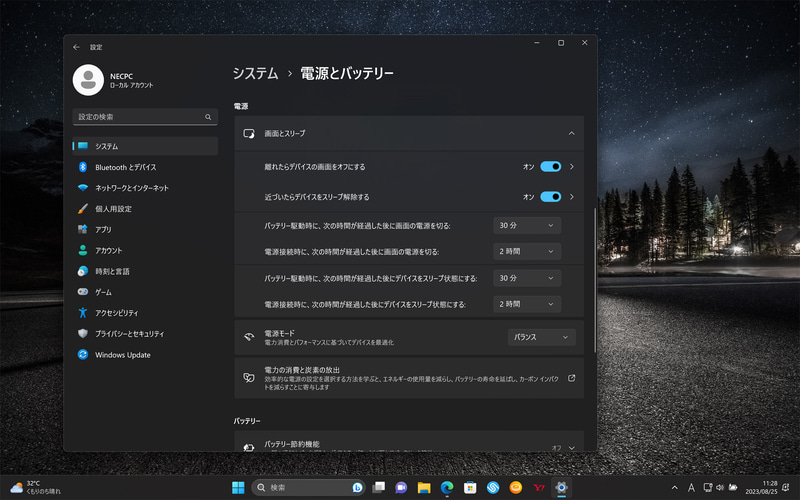Click the IME A input indicator
Screen dimensions: 800x500
click(691, 488)
